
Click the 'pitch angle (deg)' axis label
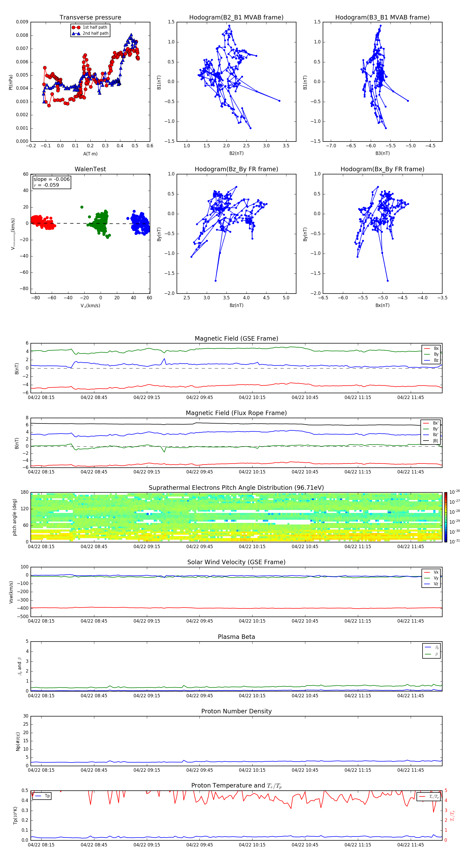[x=14, y=517]
